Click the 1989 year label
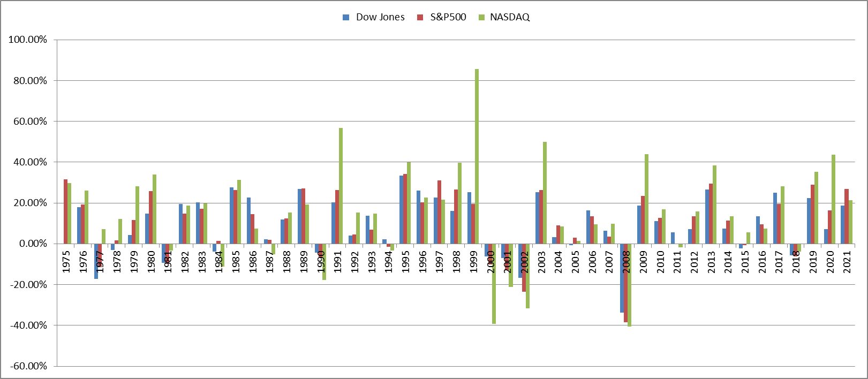Screen dimensions: 868x379 pyautogui.click(x=304, y=261)
